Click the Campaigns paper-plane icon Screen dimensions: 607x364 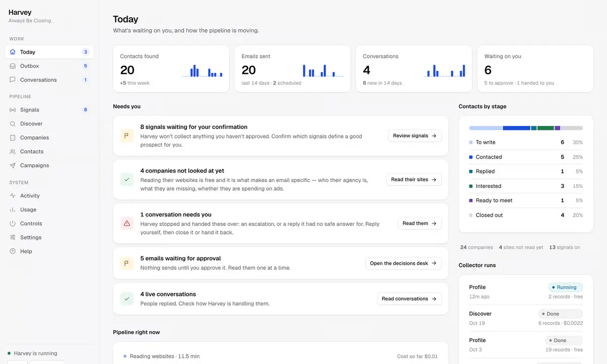[13, 165]
